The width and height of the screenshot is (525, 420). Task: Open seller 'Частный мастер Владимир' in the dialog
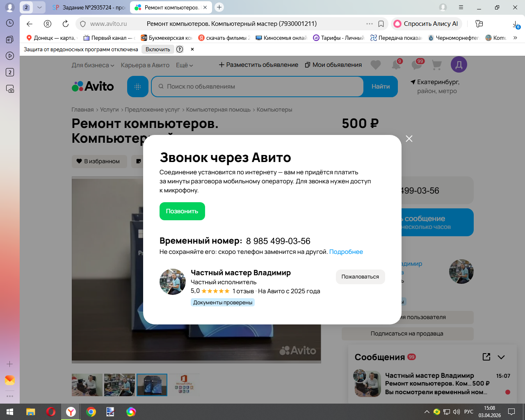point(241,273)
